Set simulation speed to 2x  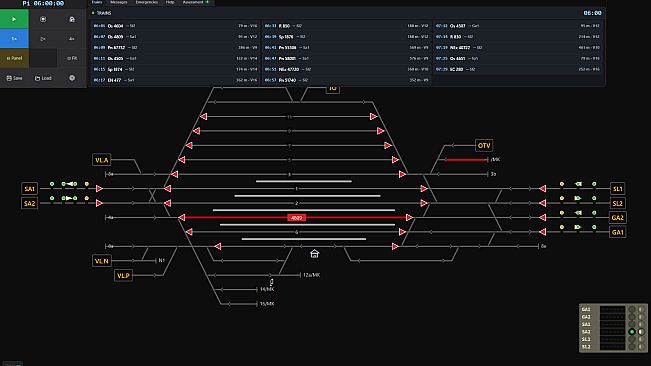coord(43,39)
